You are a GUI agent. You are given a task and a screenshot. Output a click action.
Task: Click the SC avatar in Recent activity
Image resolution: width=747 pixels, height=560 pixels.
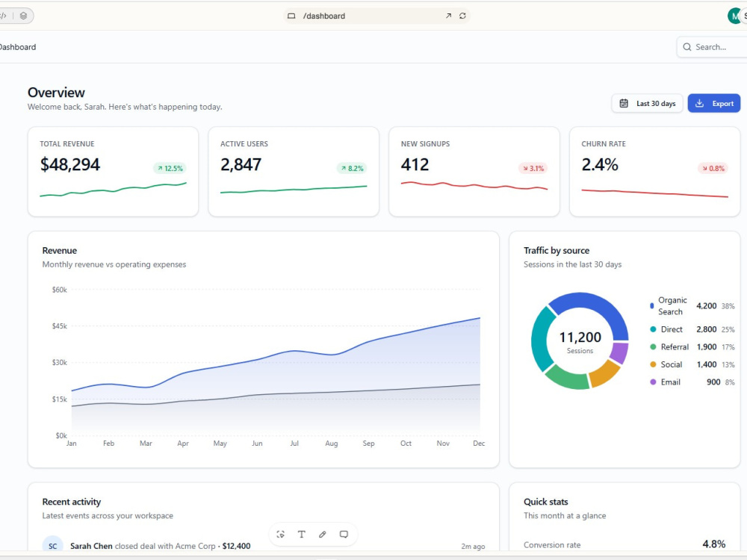[53, 546]
